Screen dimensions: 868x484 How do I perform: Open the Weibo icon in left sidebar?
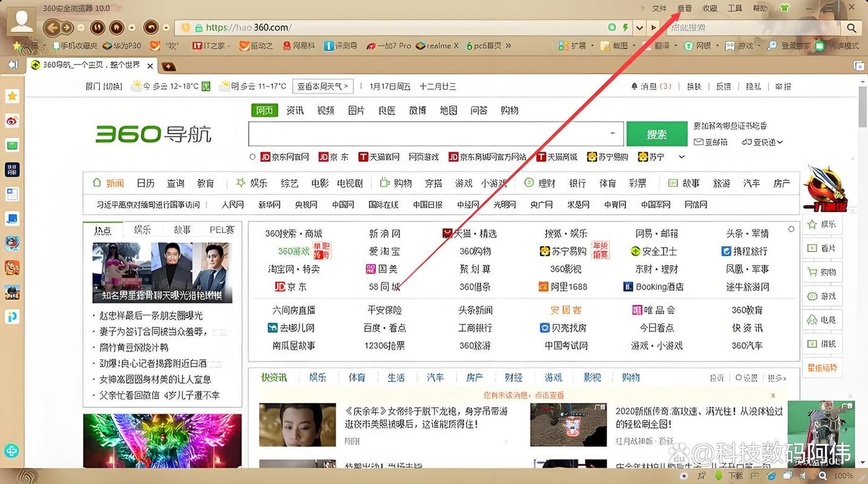(x=12, y=120)
